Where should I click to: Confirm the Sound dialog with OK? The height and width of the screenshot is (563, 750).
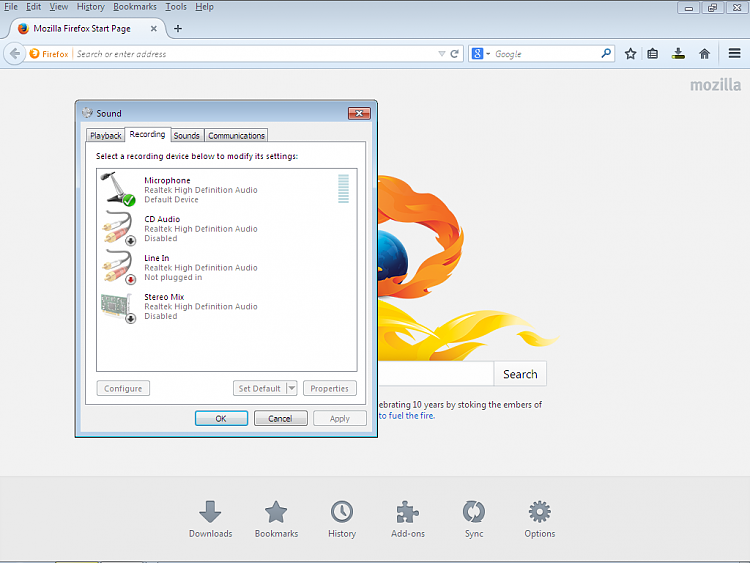(x=221, y=419)
